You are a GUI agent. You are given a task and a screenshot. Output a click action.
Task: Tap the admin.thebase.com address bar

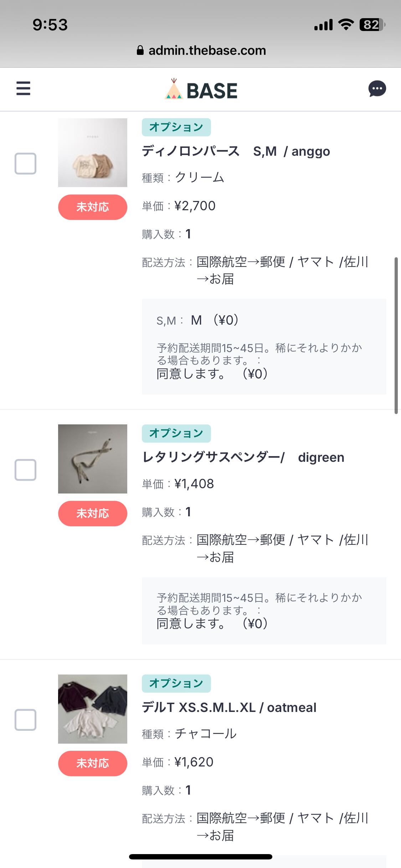click(207, 50)
